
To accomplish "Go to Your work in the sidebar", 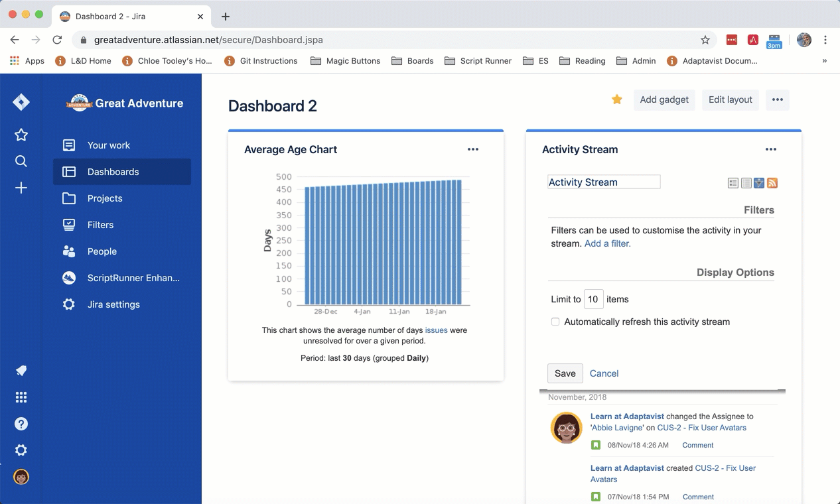I will click(x=122, y=145).
